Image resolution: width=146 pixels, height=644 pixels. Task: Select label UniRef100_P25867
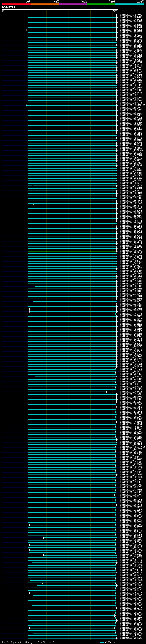click(x=131, y=464)
